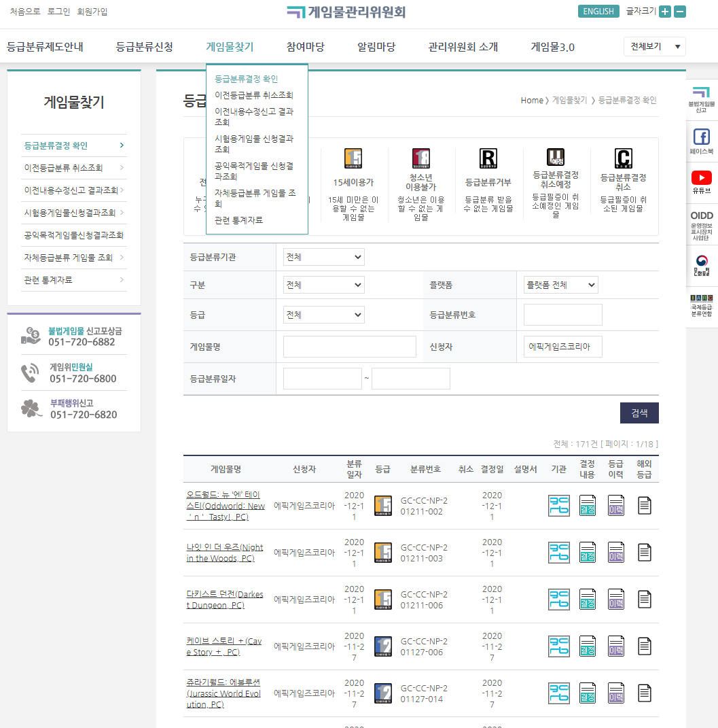Open 참여마당 main menu
The width and height of the screenshot is (718, 728).
(x=305, y=47)
